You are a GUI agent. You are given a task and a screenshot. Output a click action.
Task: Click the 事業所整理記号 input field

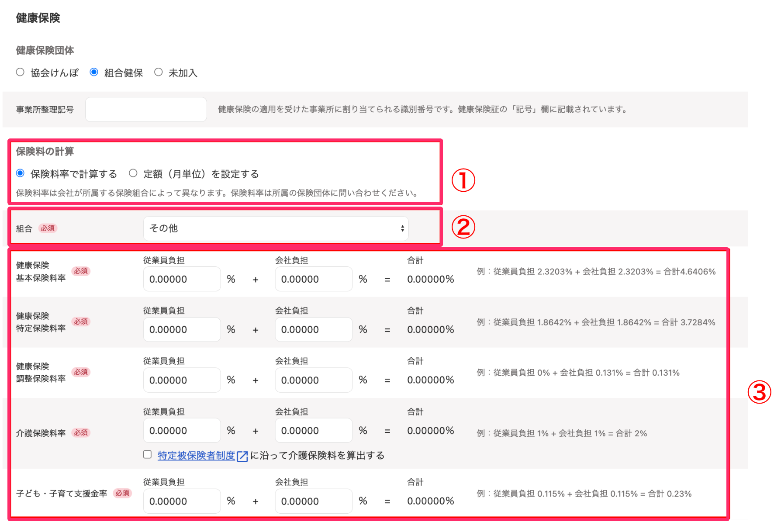[x=146, y=109]
